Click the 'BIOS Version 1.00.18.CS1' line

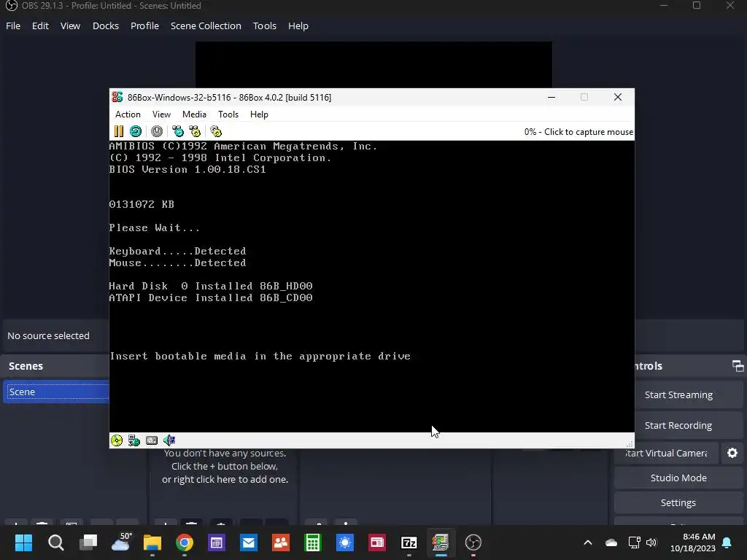click(187, 169)
